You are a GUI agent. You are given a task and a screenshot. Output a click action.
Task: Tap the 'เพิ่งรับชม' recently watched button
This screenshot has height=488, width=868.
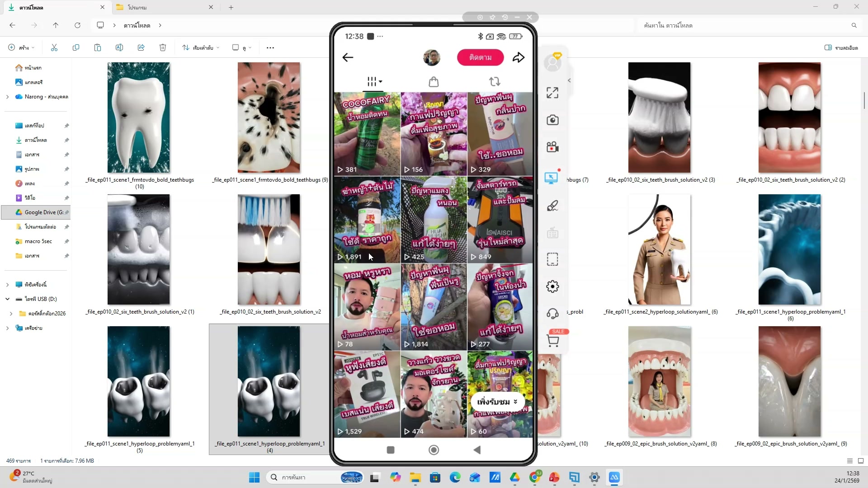(497, 402)
